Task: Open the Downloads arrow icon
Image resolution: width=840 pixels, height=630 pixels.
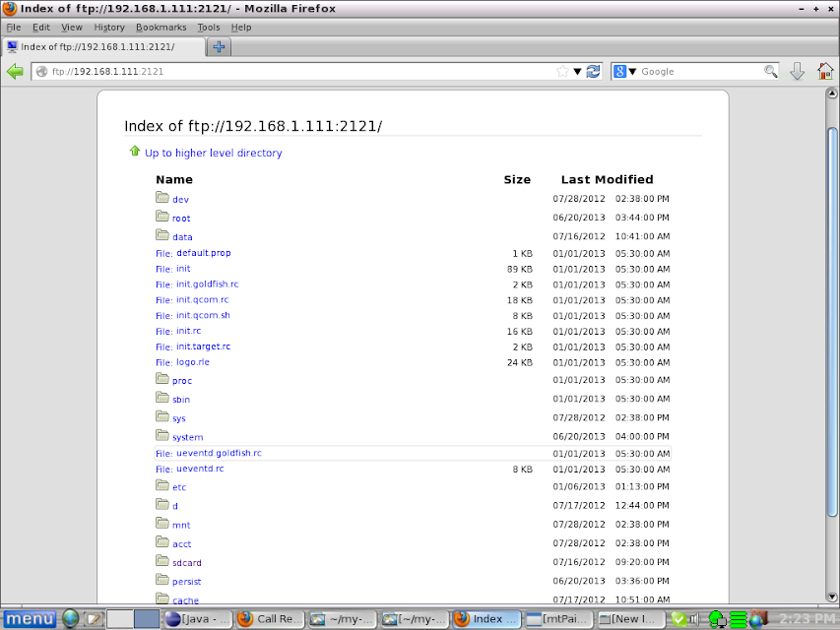Action: pos(798,71)
